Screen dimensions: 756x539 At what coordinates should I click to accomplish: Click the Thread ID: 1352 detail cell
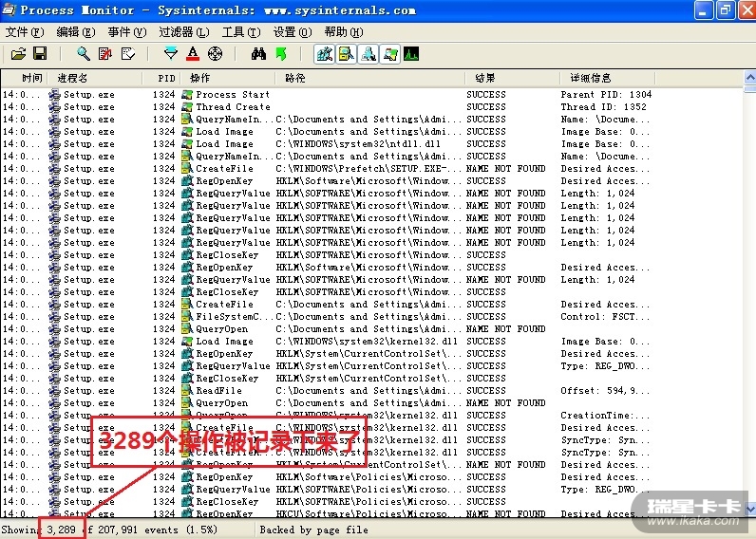point(603,107)
